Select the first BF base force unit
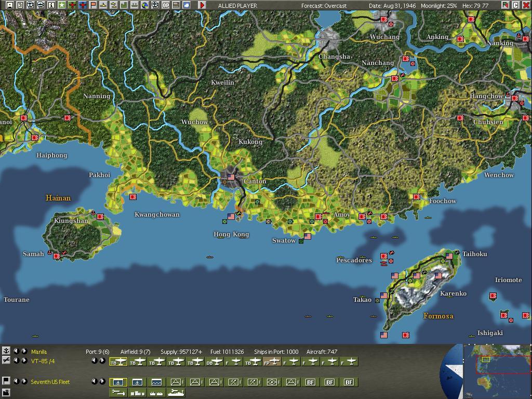The width and height of the screenshot is (532, 399). click(311, 382)
